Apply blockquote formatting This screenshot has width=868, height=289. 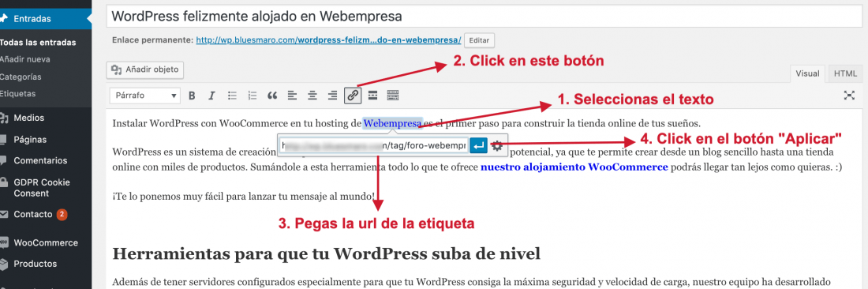(x=271, y=96)
